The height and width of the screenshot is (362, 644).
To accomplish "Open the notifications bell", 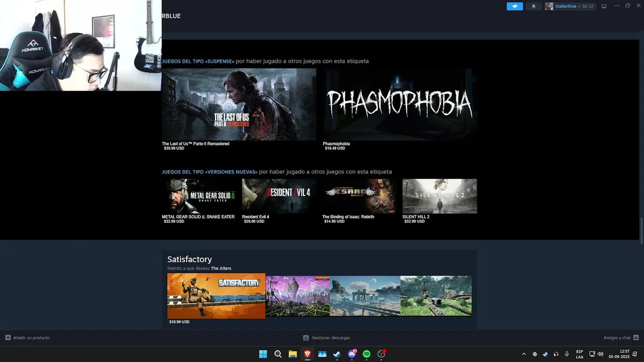I will pyautogui.click(x=534, y=6).
